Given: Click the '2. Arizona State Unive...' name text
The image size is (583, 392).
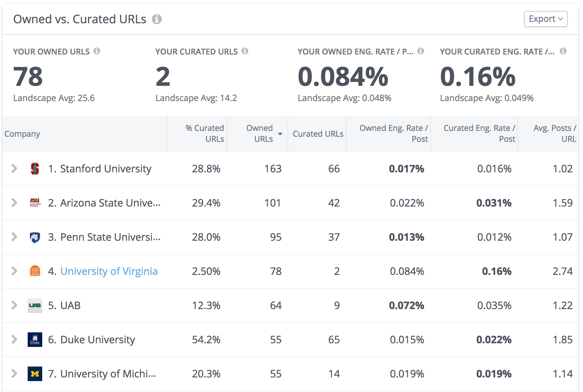Looking at the screenshot, I should coord(104,203).
